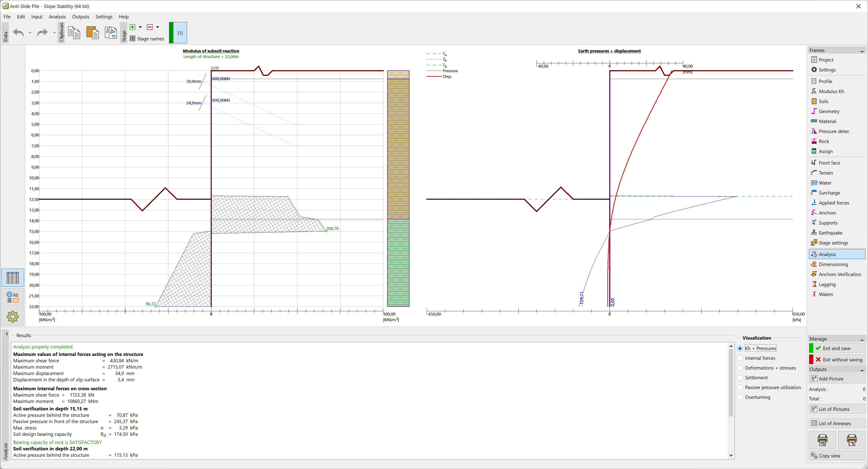868x469 pixels.
Task: Open the undo history dropdown arrow
Action: click(x=30, y=33)
